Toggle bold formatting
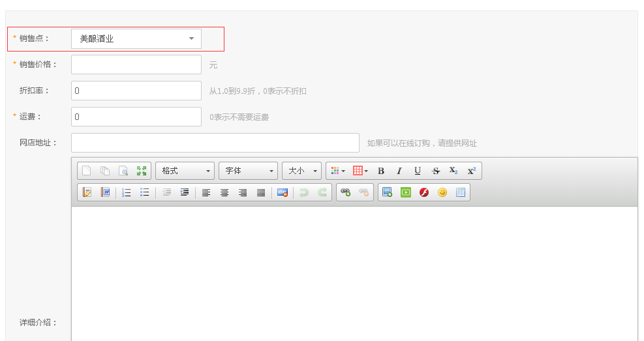Screen dimensions: 644x341 coord(381,171)
